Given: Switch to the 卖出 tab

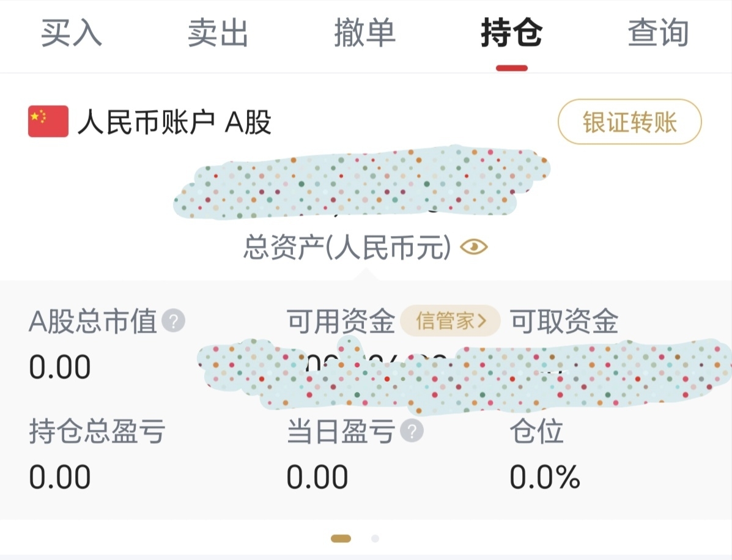Looking at the screenshot, I should [218, 32].
